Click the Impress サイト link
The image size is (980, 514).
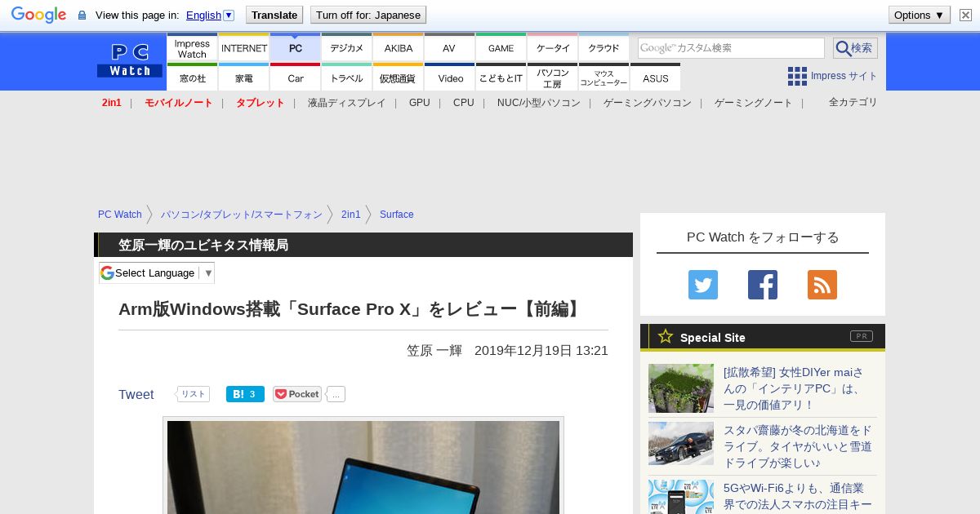(x=844, y=76)
